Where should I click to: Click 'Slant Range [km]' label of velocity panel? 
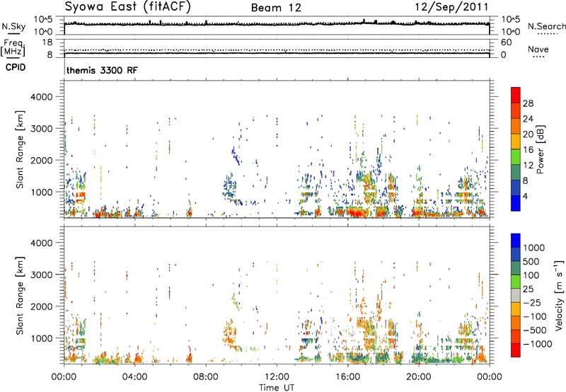pyautogui.click(x=20, y=296)
